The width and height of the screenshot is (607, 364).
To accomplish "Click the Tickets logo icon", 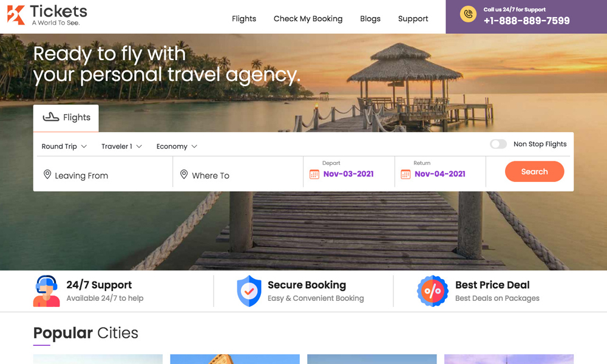I will click(x=16, y=15).
